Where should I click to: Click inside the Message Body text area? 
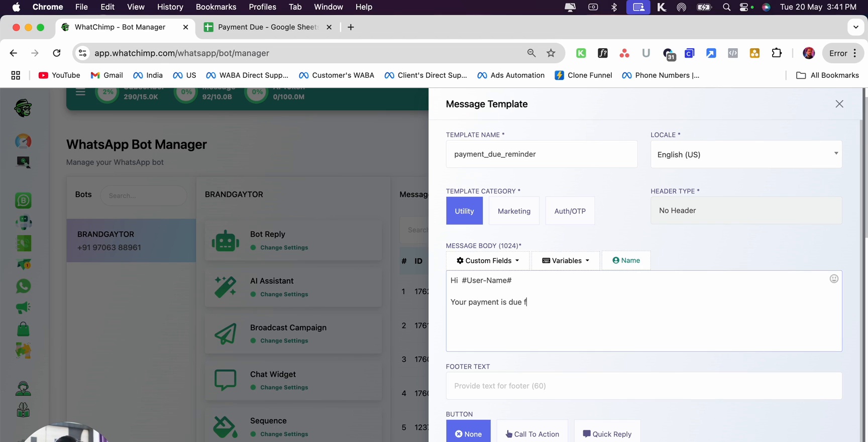(x=644, y=311)
